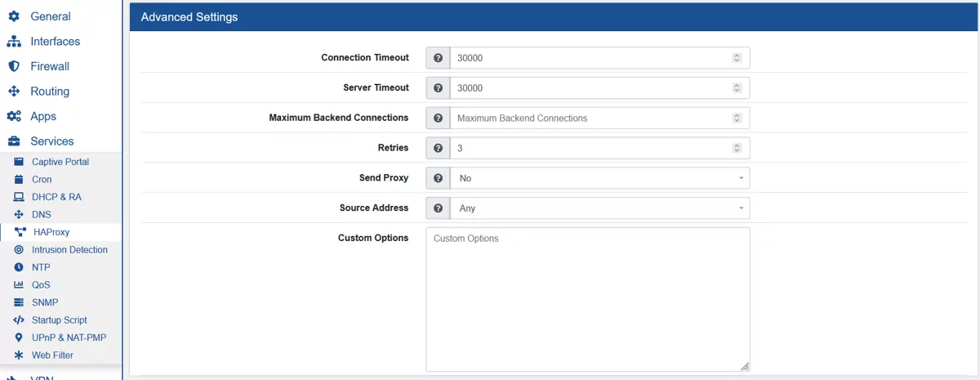
Task: Go to Captive Portal in Services
Action: click(x=60, y=162)
